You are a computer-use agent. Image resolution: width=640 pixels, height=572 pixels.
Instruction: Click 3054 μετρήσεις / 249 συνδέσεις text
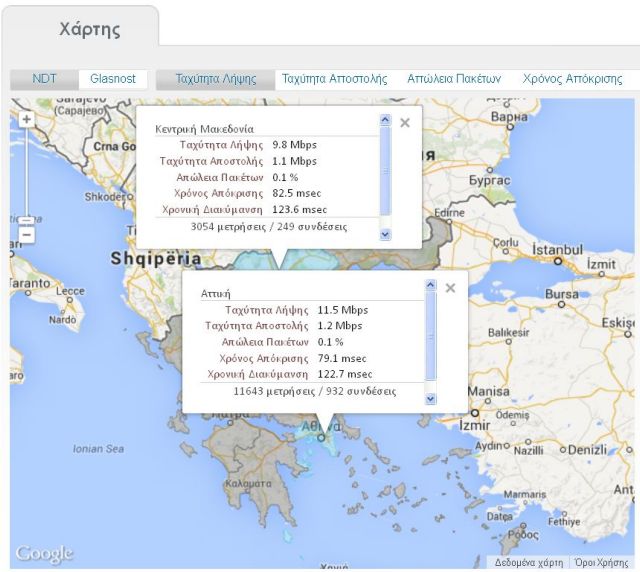point(269,227)
